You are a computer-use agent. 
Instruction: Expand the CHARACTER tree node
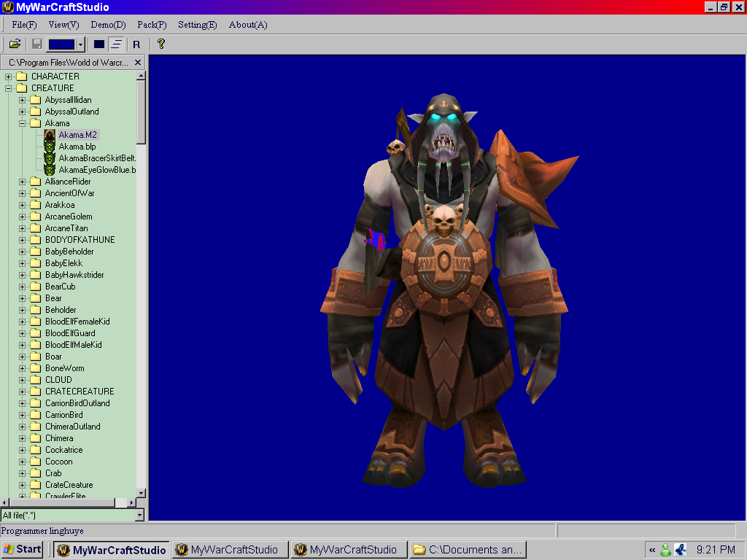pyautogui.click(x=8, y=76)
